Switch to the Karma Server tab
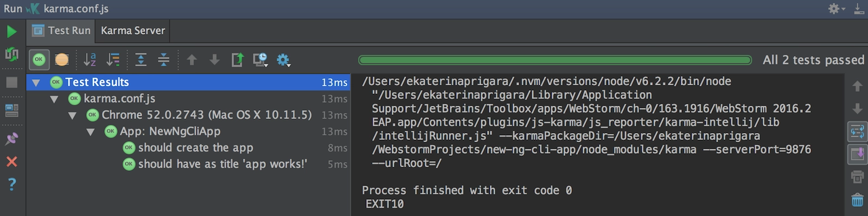Image resolution: width=868 pixels, height=216 pixels. pos(133,30)
